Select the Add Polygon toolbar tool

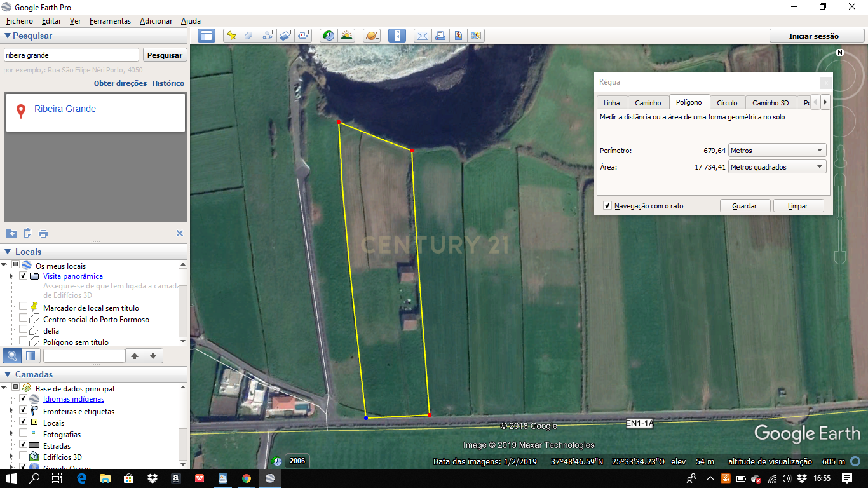(250, 36)
